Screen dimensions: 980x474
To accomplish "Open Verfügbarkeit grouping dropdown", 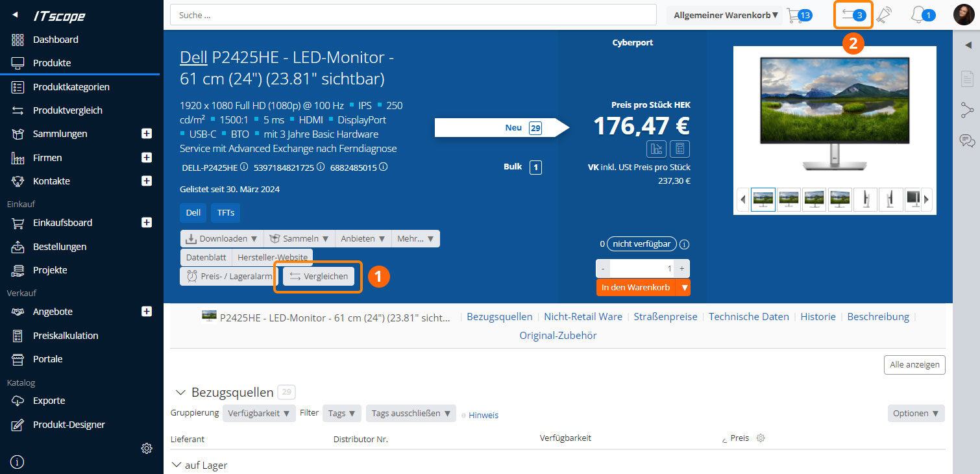I will [x=259, y=414].
